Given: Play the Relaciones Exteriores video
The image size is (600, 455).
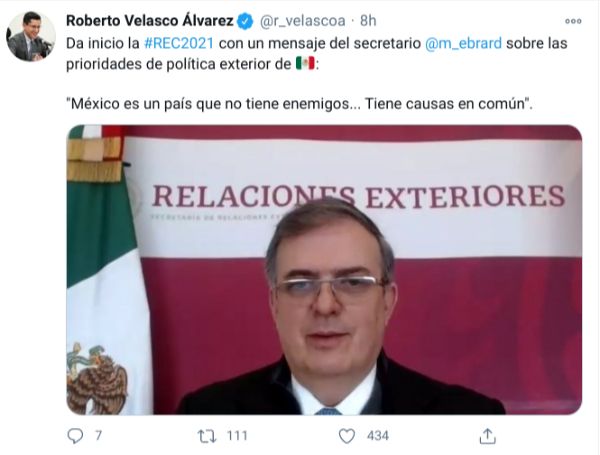Looking at the screenshot, I should tap(324, 270).
